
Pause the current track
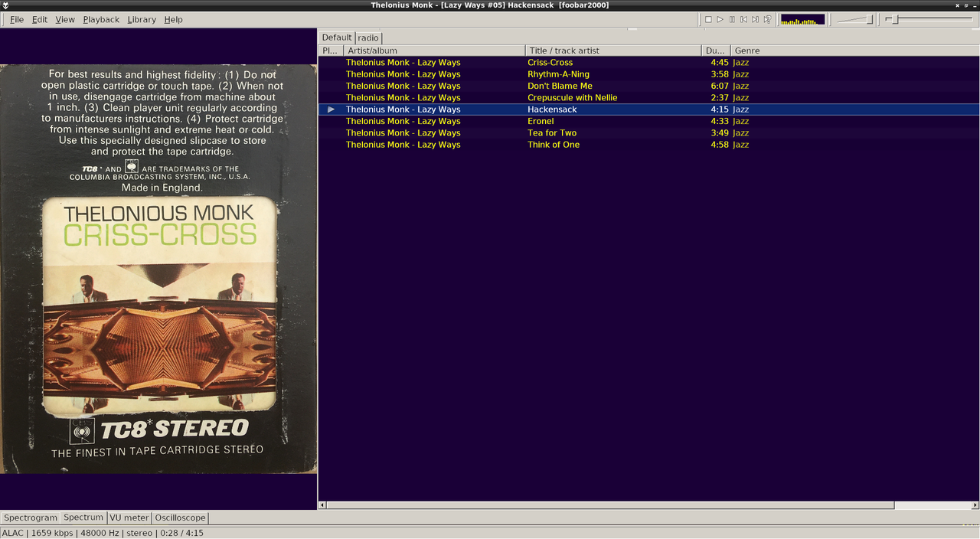click(x=732, y=19)
